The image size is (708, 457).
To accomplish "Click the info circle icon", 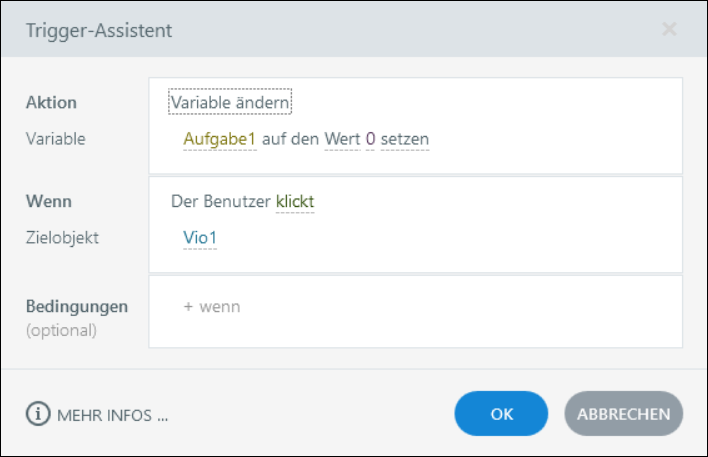I will pyautogui.click(x=38, y=415).
